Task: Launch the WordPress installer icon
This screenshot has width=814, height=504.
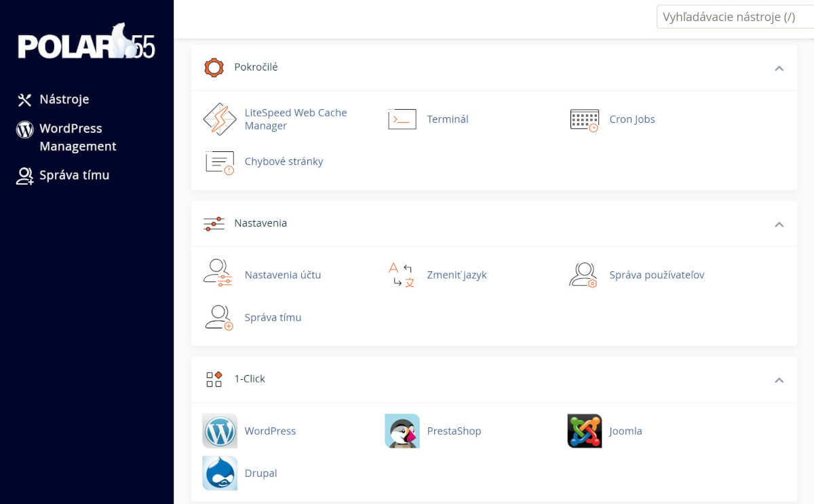Action: click(x=219, y=431)
